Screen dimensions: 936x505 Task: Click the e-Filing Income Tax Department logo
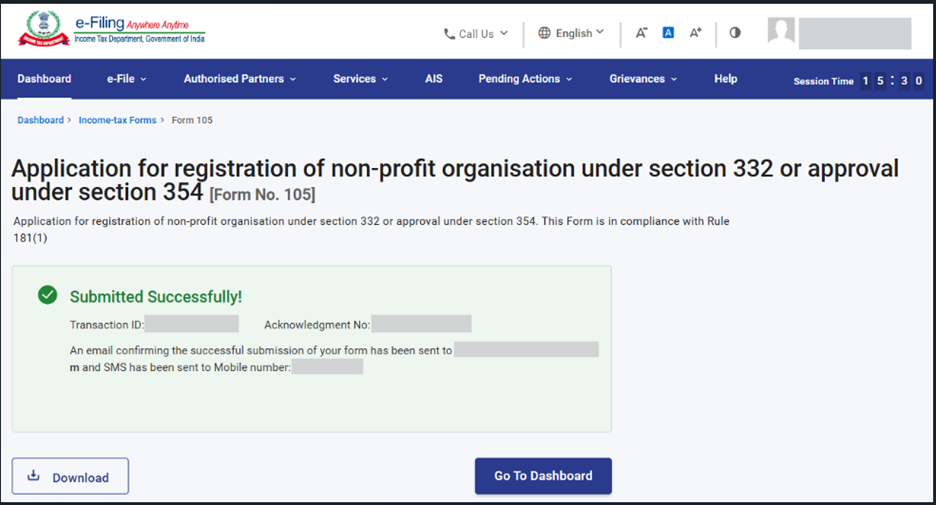click(x=111, y=32)
